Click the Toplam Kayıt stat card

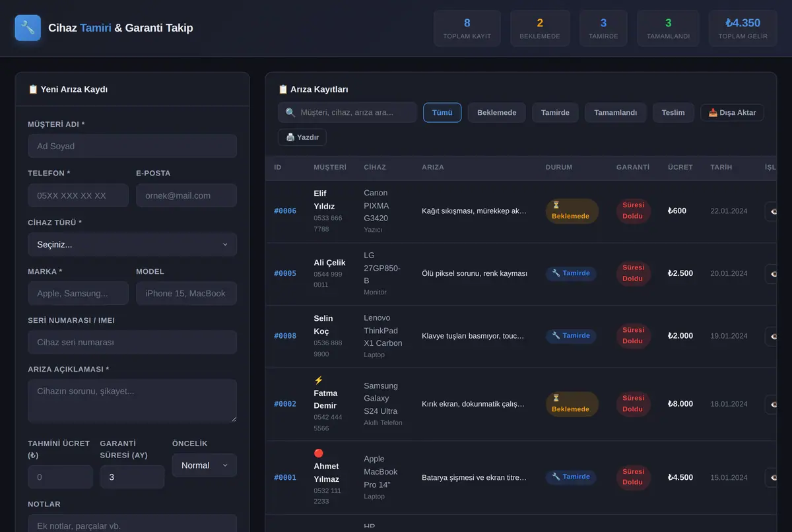point(467,28)
